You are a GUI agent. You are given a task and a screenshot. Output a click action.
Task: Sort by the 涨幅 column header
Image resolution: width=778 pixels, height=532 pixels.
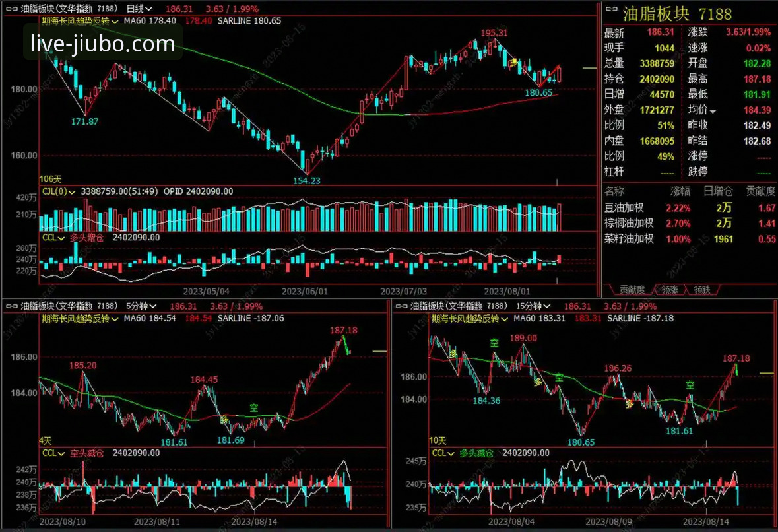680,191
